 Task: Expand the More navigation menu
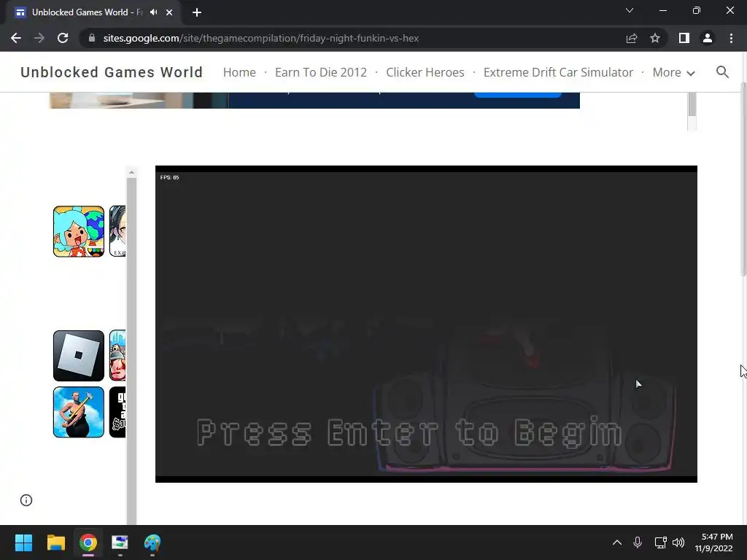(x=673, y=72)
